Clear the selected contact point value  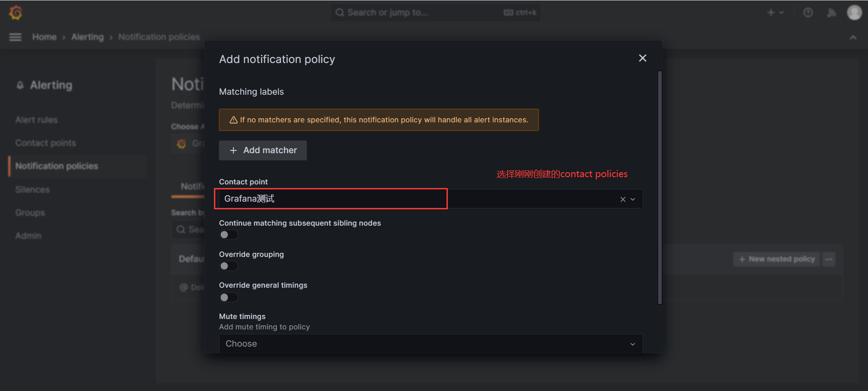pyautogui.click(x=623, y=199)
